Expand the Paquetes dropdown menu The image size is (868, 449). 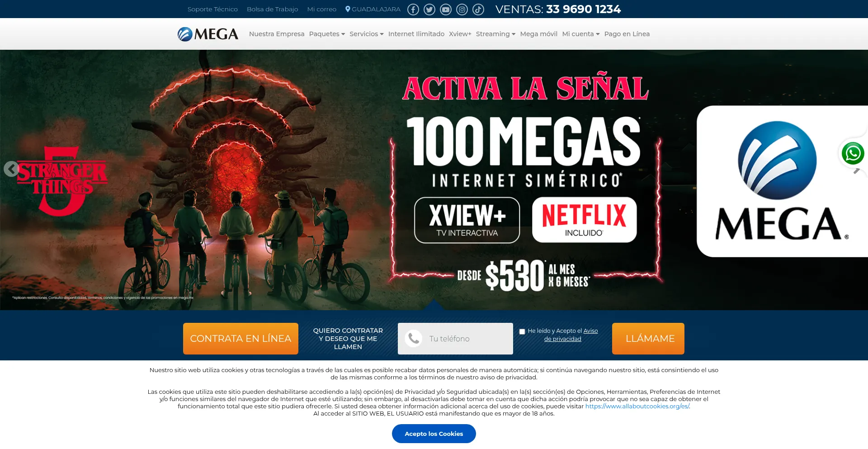327,34
